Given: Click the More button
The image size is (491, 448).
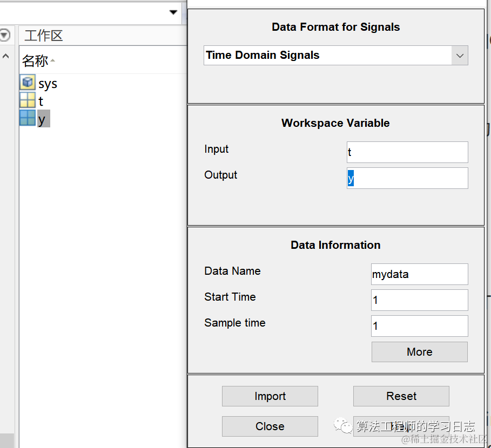Looking at the screenshot, I should 420,352.
